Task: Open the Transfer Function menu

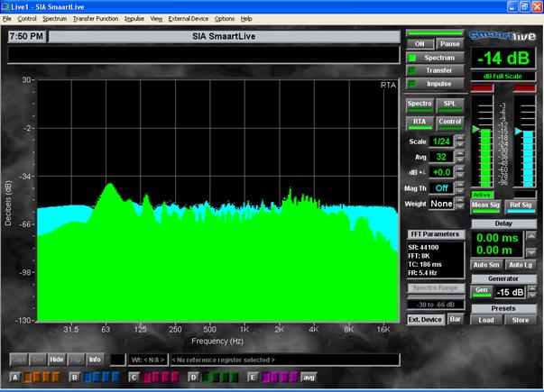Action: pyautogui.click(x=96, y=18)
